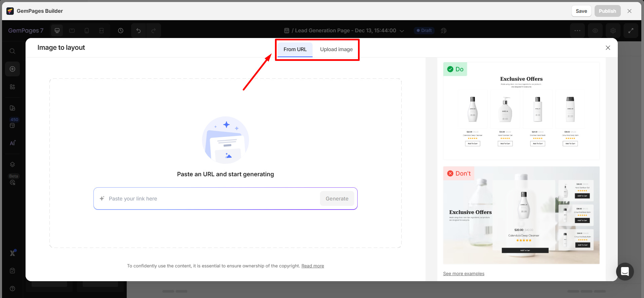
Task: Undo the last action
Action: (138, 31)
